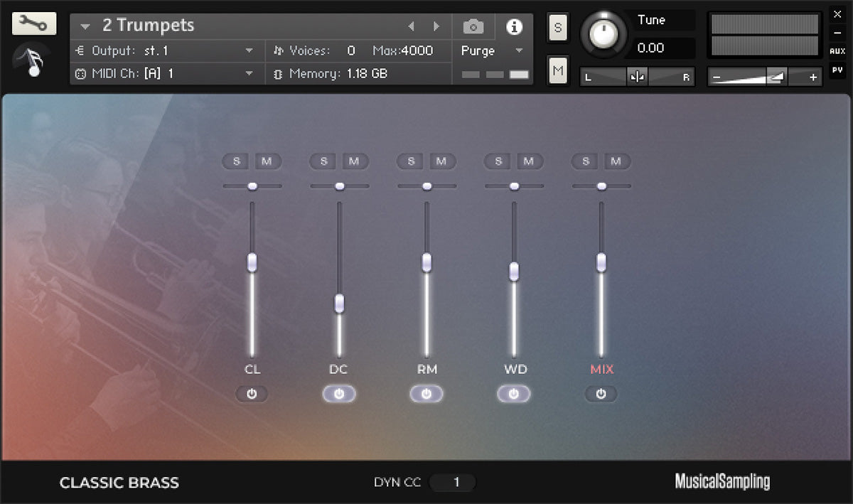Toggle the CL mic power button
Viewport: 853px width, 504px height.
click(252, 394)
